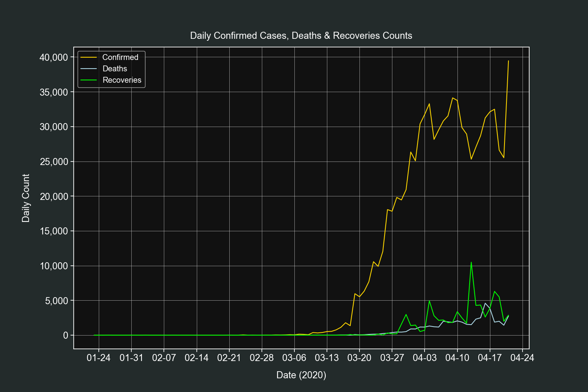Click the Date (2020) x-axis label
This screenshot has height=392, width=588.
coord(301,375)
